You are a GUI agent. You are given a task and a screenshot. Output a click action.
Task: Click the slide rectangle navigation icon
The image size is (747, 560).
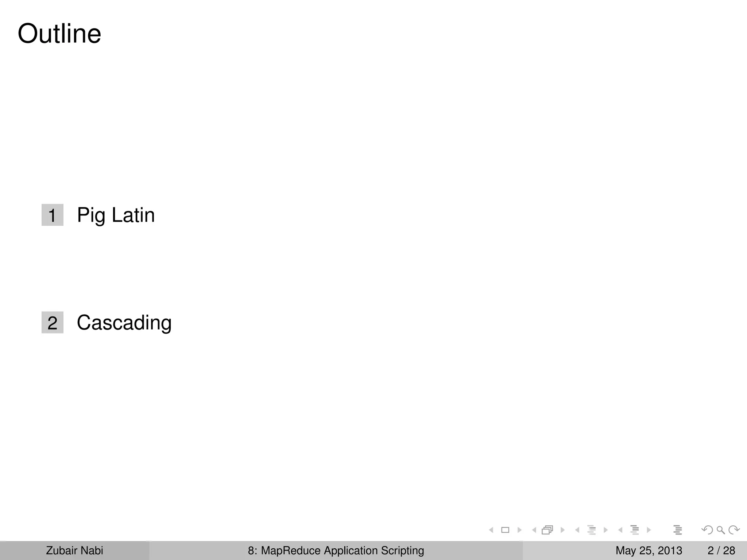[505, 530]
